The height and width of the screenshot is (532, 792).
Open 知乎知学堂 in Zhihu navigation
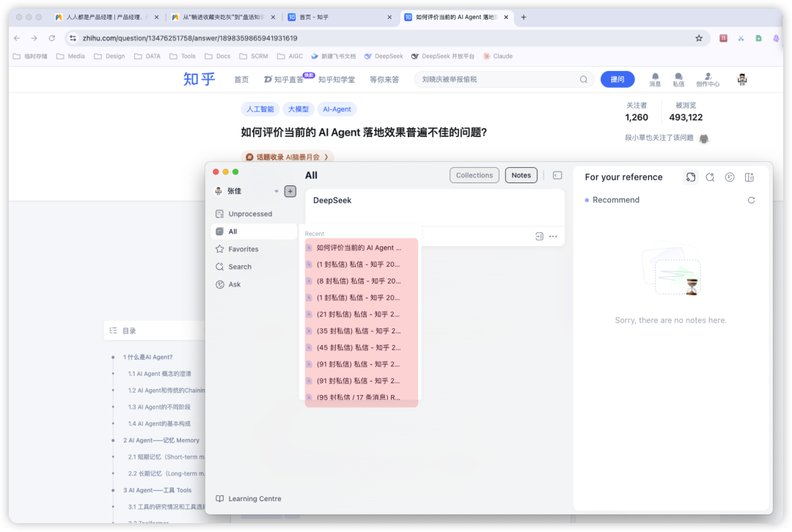(x=337, y=80)
